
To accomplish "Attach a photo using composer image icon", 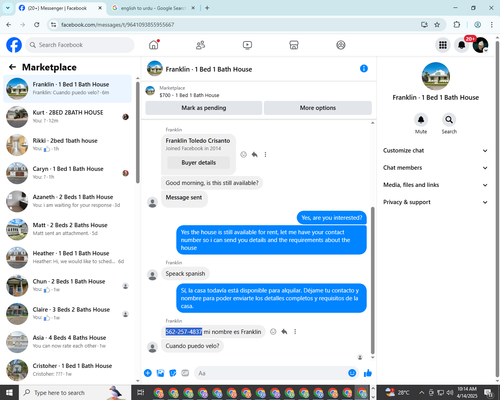I will coord(160,373).
